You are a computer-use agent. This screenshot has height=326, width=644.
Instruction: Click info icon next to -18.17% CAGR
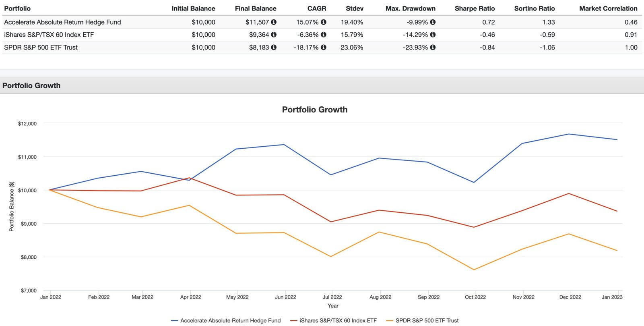324,47
